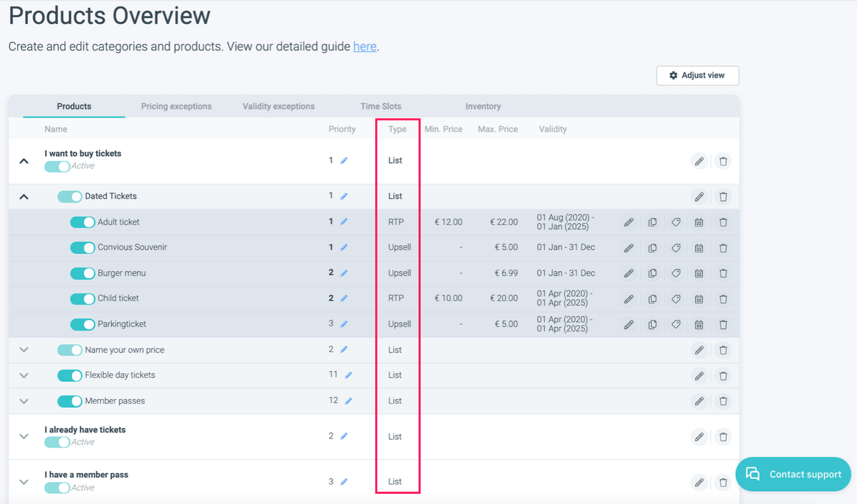Expand the Name your own price category
Image resolution: width=857 pixels, height=504 pixels.
pos(24,350)
